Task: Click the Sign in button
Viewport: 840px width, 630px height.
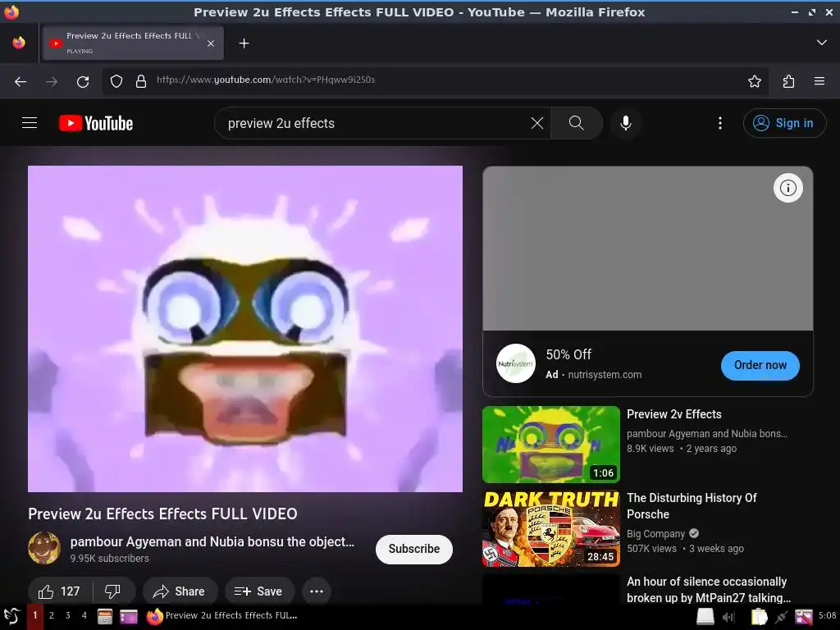Action: (784, 123)
